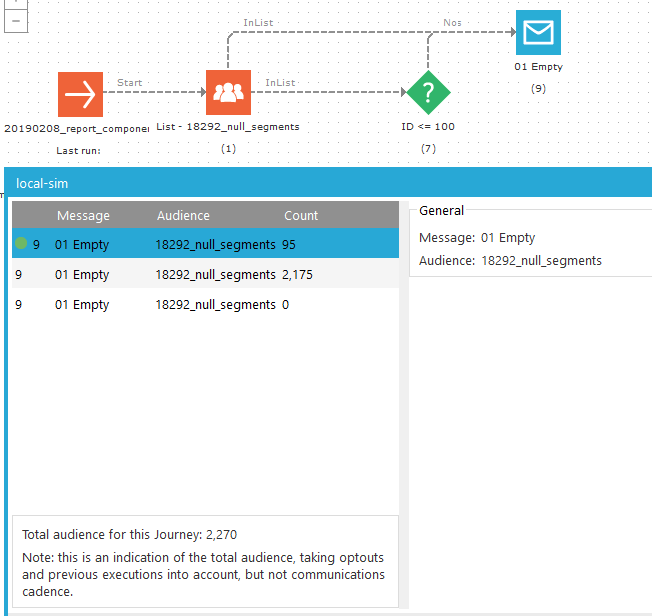Click the green question mark decision node
This screenshot has width=652, height=616.
pyautogui.click(x=428, y=92)
